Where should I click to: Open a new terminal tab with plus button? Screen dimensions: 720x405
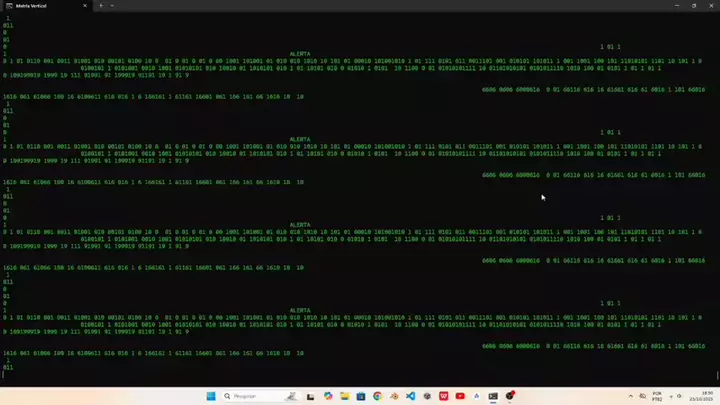click(101, 5)
